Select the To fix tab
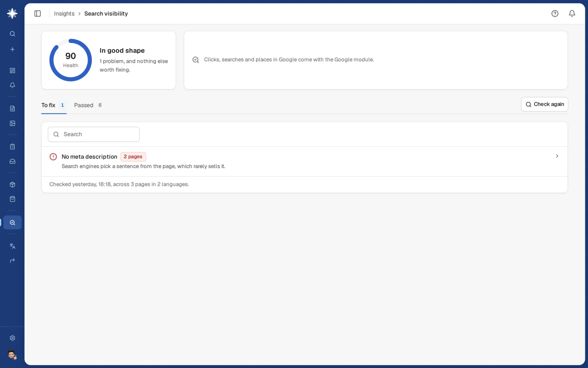588x368 pixels. (x=54, y=105)
